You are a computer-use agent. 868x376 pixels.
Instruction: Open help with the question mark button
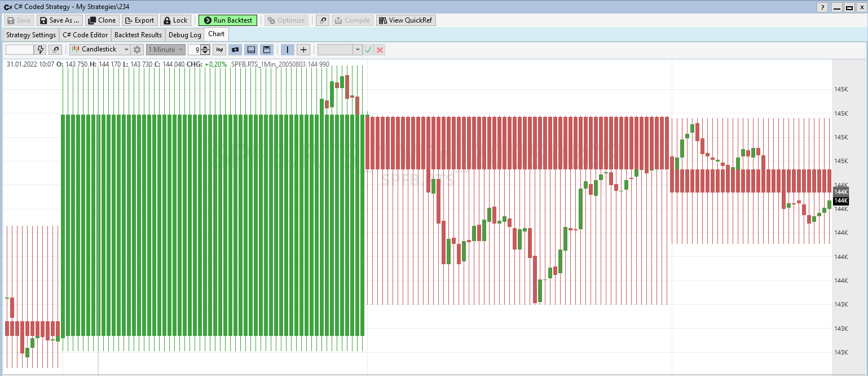tap(823, 7)
